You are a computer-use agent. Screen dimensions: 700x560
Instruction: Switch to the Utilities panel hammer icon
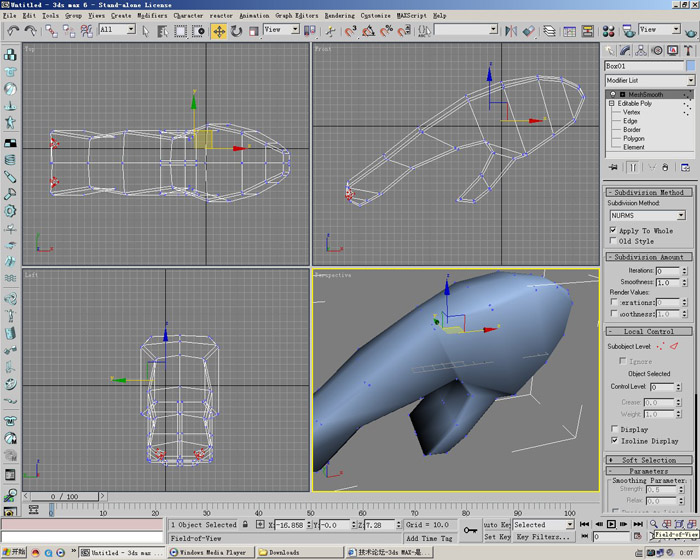point(686,50)
